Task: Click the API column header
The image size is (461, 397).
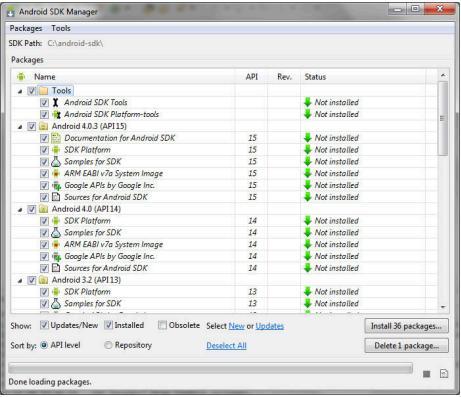Action: coord(251,77)
